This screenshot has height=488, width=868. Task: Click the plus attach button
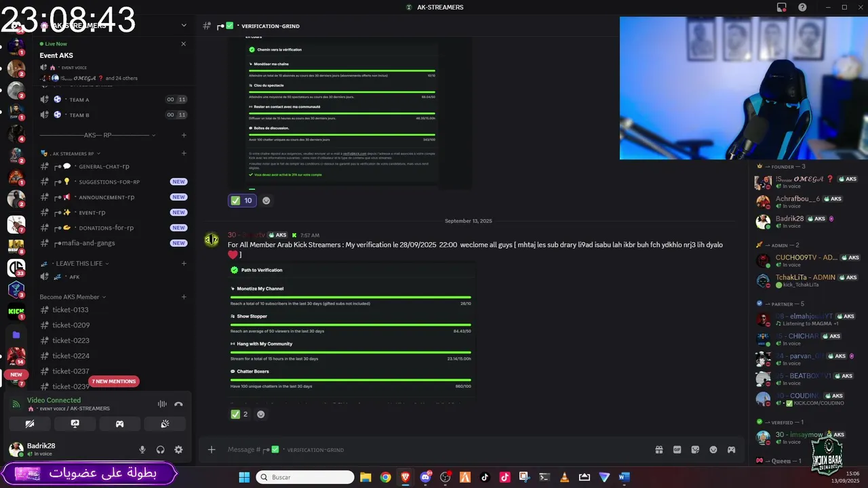(212, 449)
